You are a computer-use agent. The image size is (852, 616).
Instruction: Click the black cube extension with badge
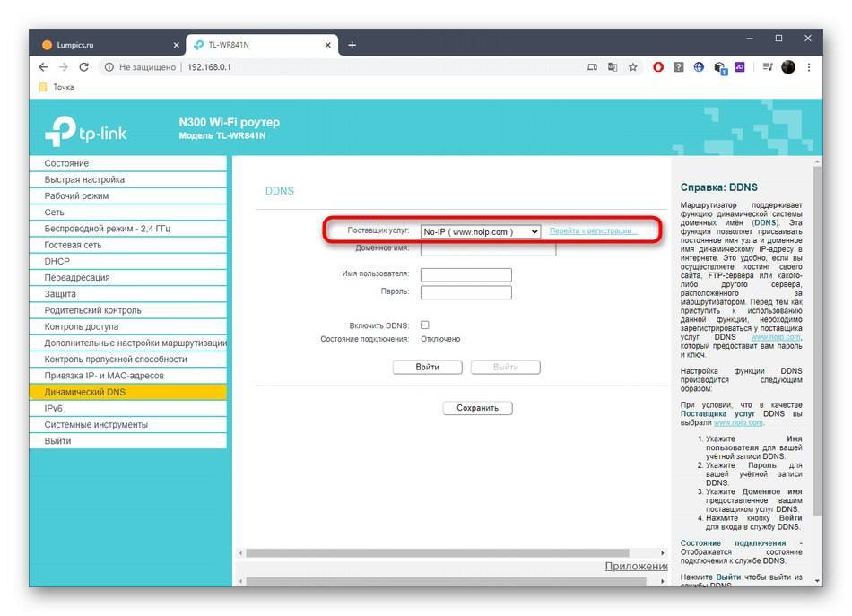(x=720, y=68)
